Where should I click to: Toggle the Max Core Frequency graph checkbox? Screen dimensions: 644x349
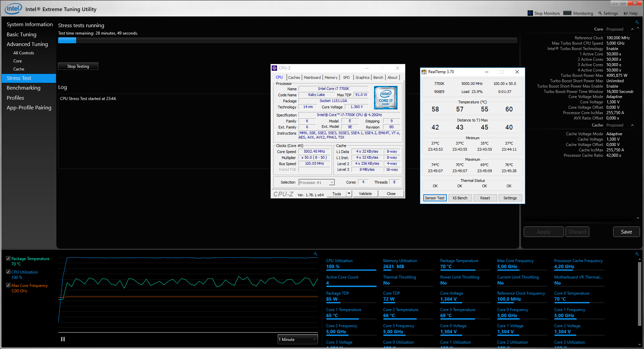point(8,285)
